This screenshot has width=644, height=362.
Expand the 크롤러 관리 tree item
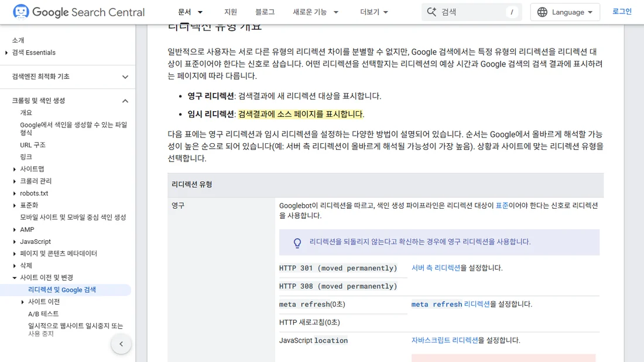(15, 181)
